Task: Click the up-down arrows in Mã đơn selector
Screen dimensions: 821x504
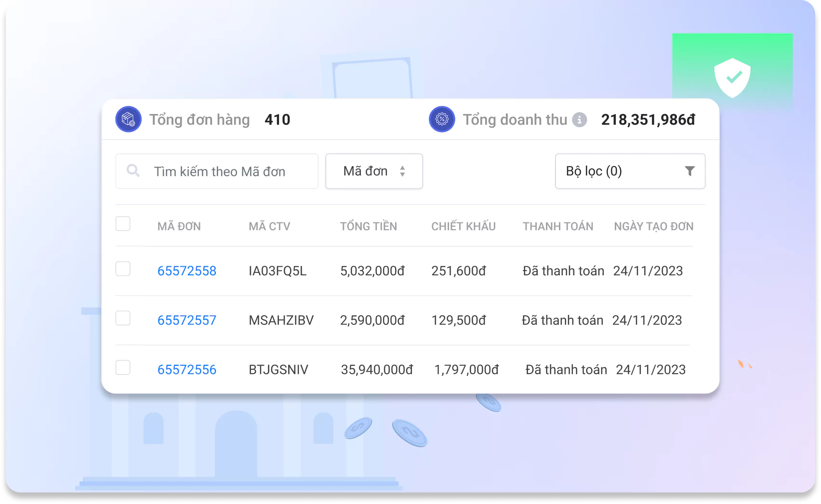Action: click(402, 171)
